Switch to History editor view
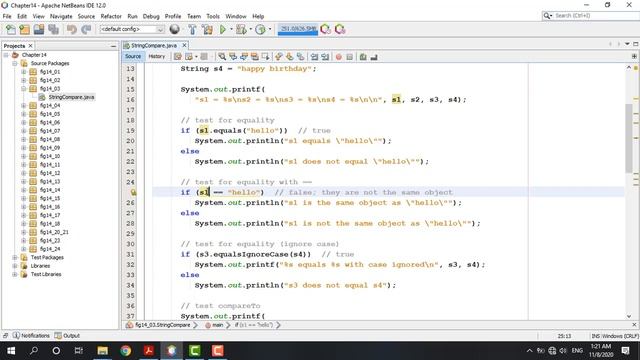 tap(157, 56)
